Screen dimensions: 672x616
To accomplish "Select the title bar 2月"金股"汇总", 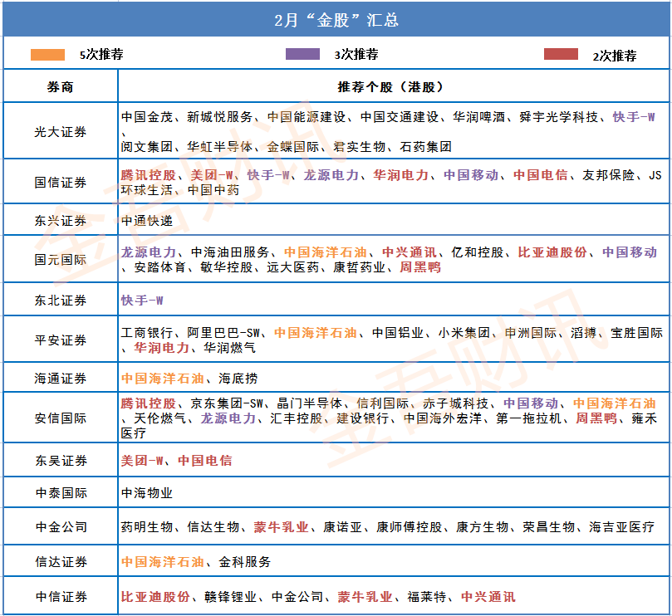I will [x=336, y=19].
